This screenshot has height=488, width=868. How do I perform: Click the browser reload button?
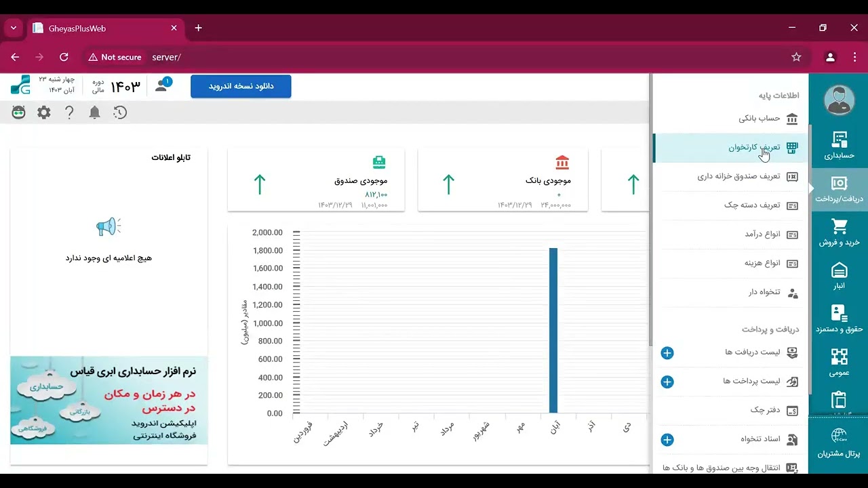click(64, 58)
